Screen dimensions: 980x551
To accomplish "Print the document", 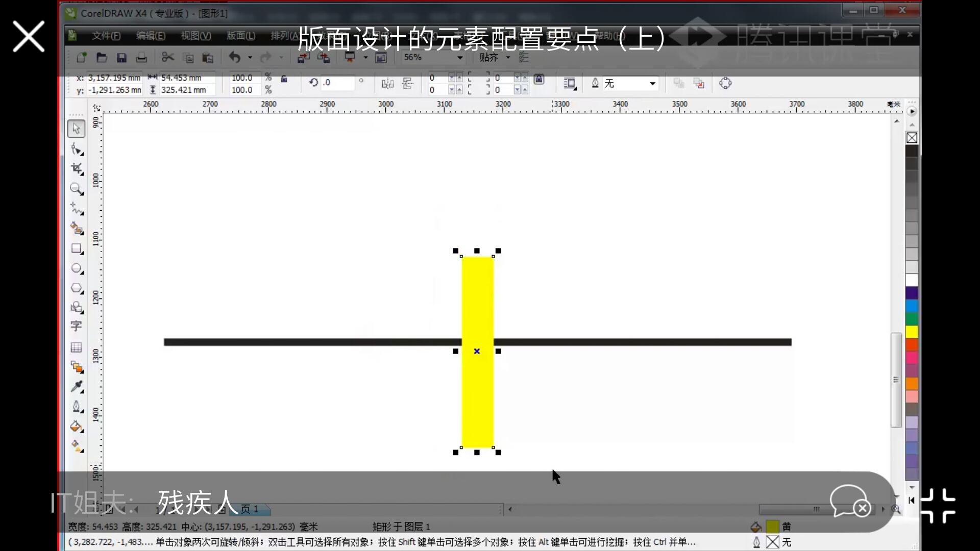I will coord(141,57).
